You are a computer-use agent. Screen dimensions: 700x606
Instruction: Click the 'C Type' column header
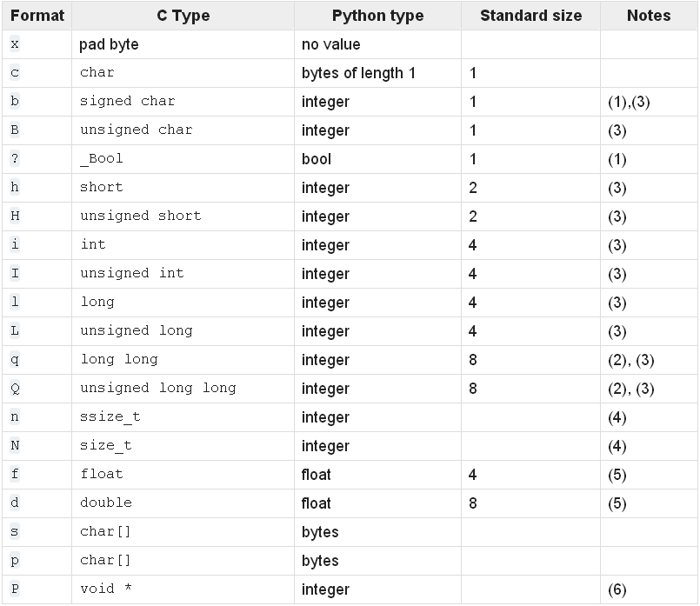pyautogui.click(x=181, y=16)
